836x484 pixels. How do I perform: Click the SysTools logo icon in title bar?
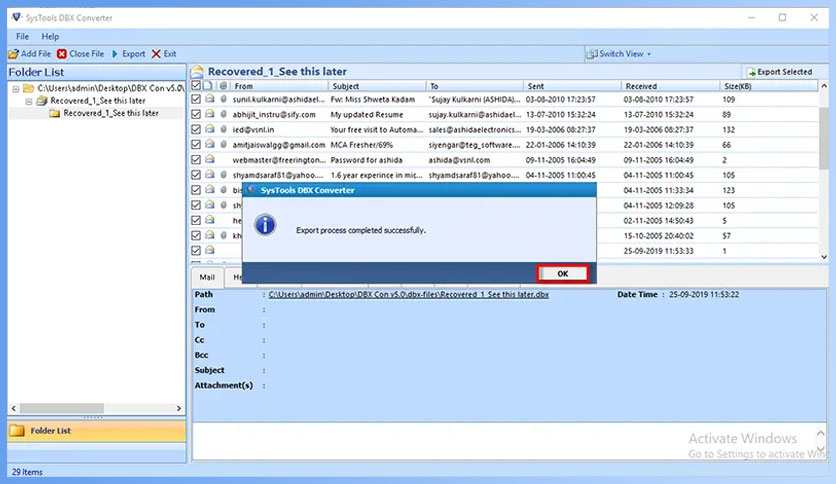pos(17,18)
